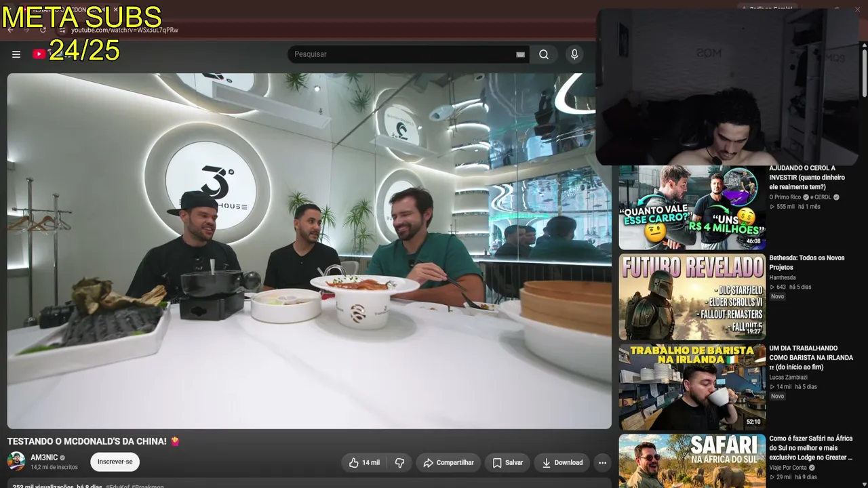Click the red YouTube logo icon

coord(39,54)
